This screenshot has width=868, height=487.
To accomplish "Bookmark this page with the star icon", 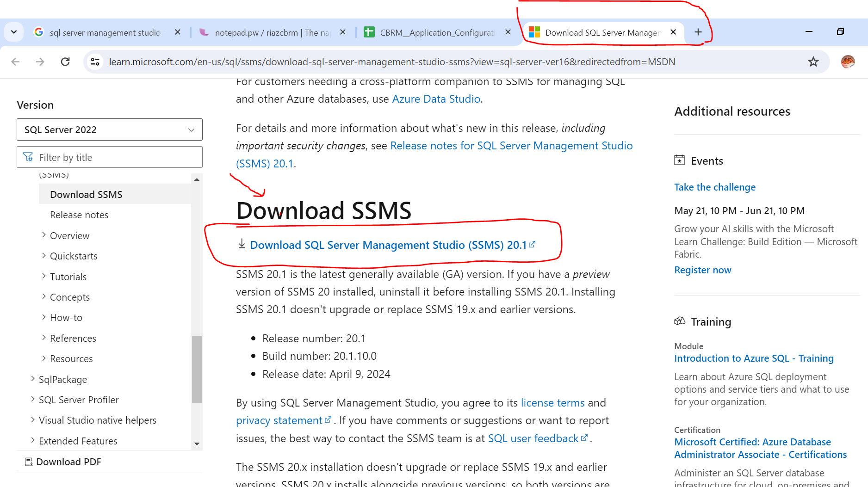I will click(813, 62).
